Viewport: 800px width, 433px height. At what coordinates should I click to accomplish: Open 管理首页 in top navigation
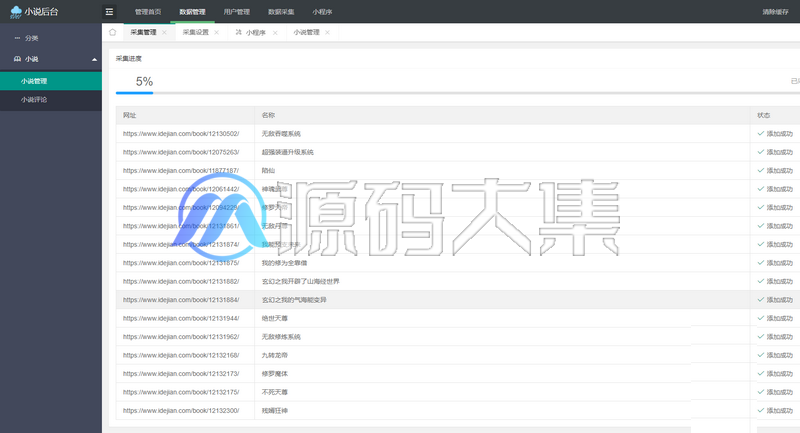148,12
